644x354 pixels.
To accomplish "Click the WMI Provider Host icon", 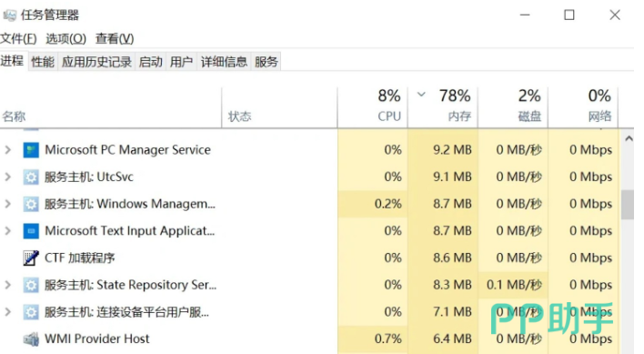I will [x=31, y=339].
